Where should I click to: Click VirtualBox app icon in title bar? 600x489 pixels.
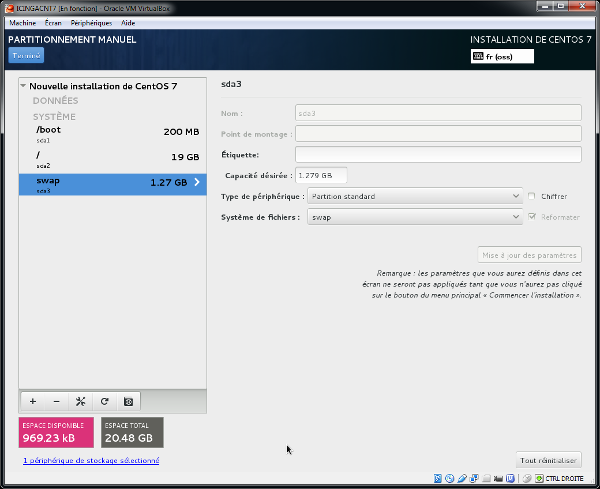coord(9,8)
